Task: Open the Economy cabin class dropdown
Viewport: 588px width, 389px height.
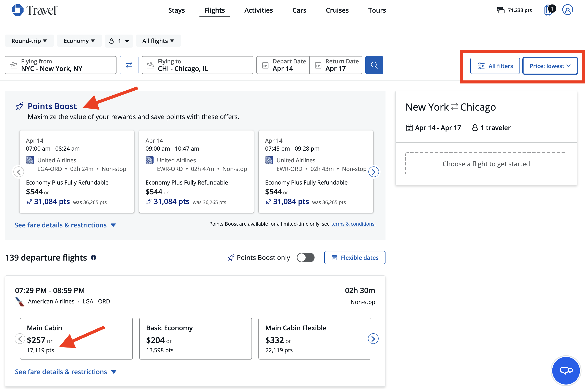Action: tap(79, 41)
